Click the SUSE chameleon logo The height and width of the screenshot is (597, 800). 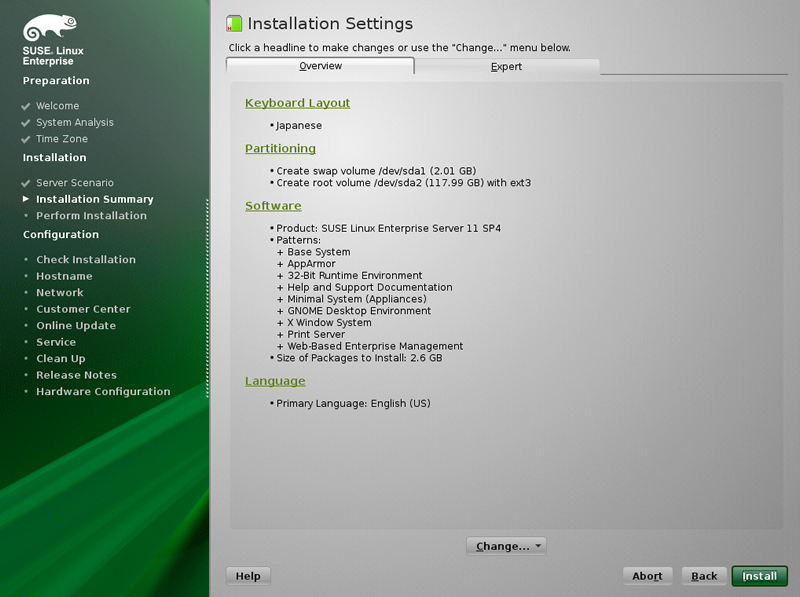[50, 28]
